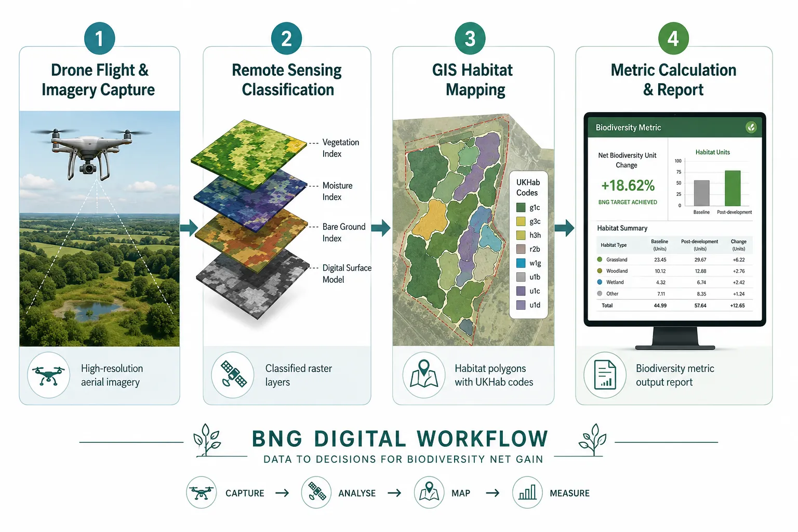The height and width of the screenshot is (532, 798).
Task: Click the UKHab Codes legend title
Action: point(528,188)
